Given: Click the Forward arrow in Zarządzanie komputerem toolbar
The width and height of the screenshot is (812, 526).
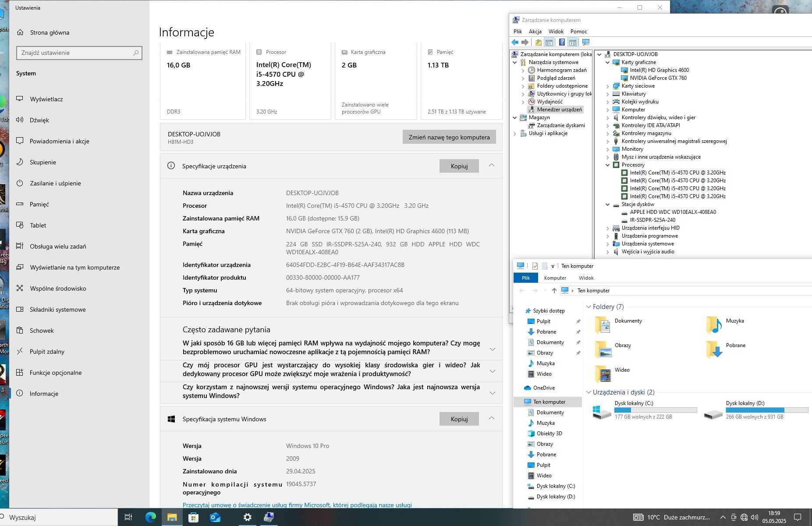Looking at the screenshot, I should pyautogui.click(x=525, y=43).
